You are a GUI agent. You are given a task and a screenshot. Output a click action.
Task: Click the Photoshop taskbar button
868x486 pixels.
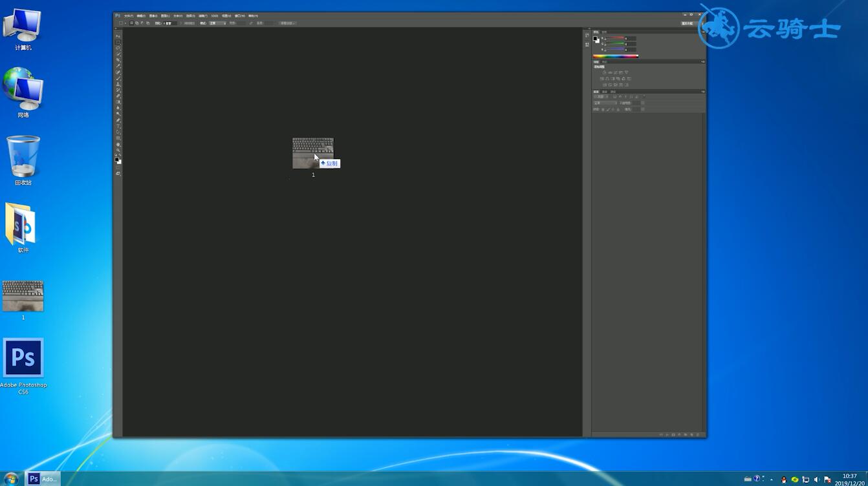pyautogui.click(x=43, y=479)
